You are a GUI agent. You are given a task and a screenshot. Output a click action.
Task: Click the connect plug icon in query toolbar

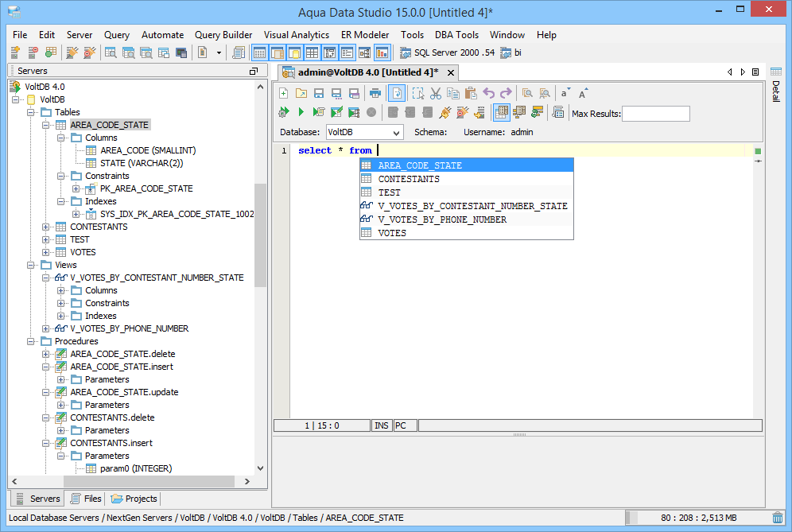pos(445,112)
